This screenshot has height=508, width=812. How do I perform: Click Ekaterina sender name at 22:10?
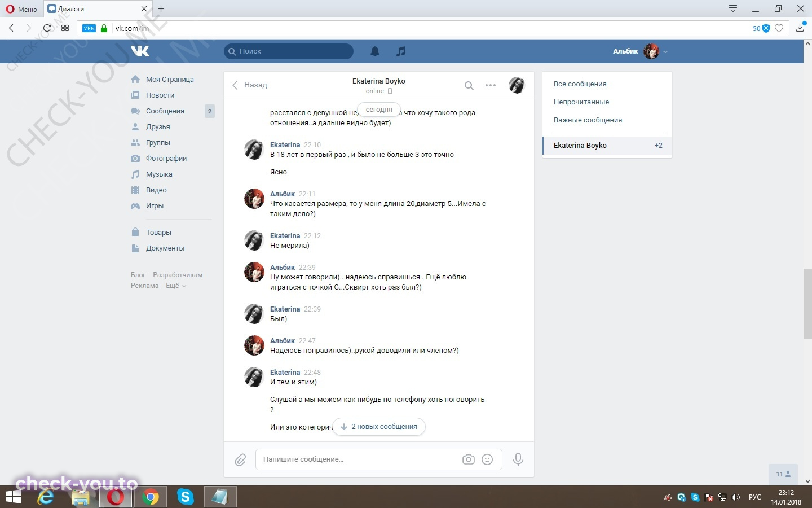285,145
